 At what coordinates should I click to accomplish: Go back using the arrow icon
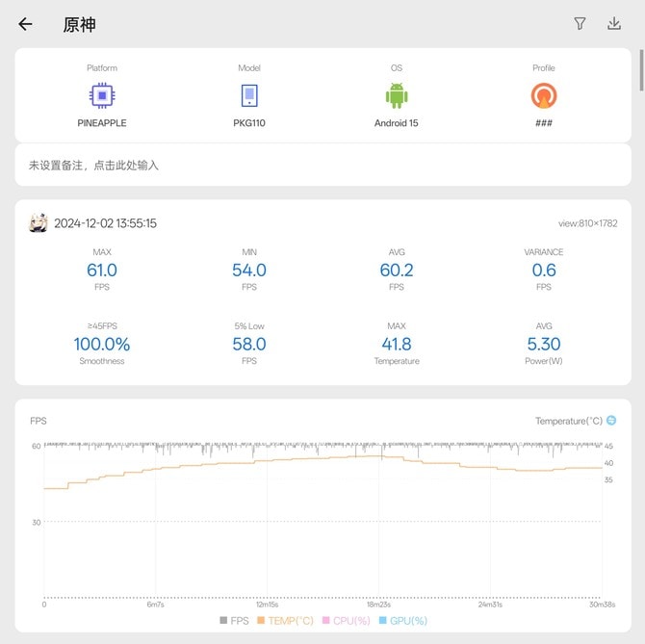25,24
